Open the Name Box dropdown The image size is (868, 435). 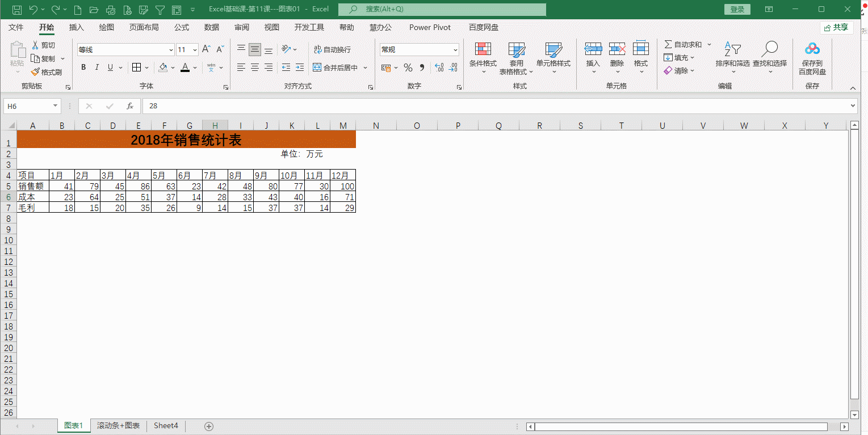tap(56, 106)
